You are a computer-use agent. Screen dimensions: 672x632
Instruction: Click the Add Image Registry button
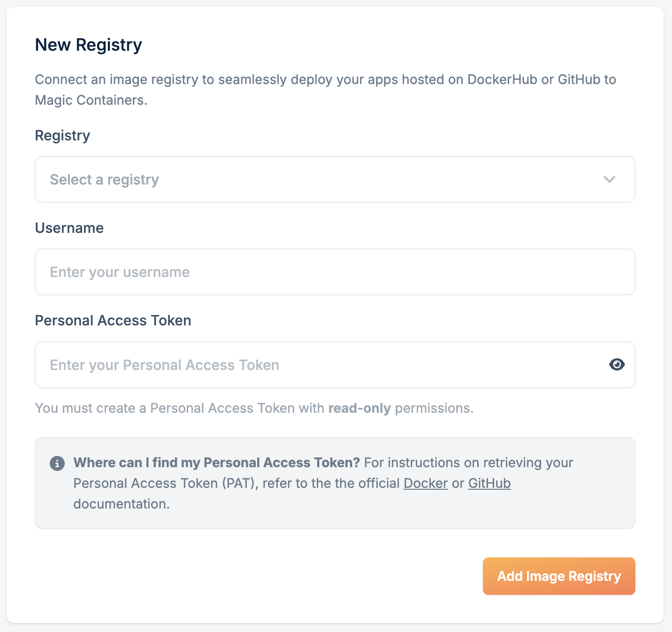(x=559, y=576)
